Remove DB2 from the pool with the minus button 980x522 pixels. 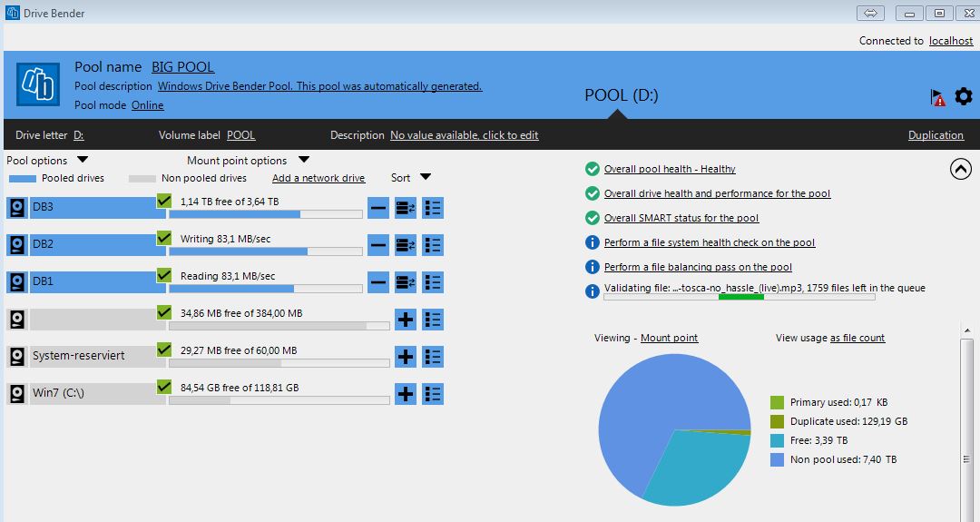pyautogui.click(x=378, y=245)
